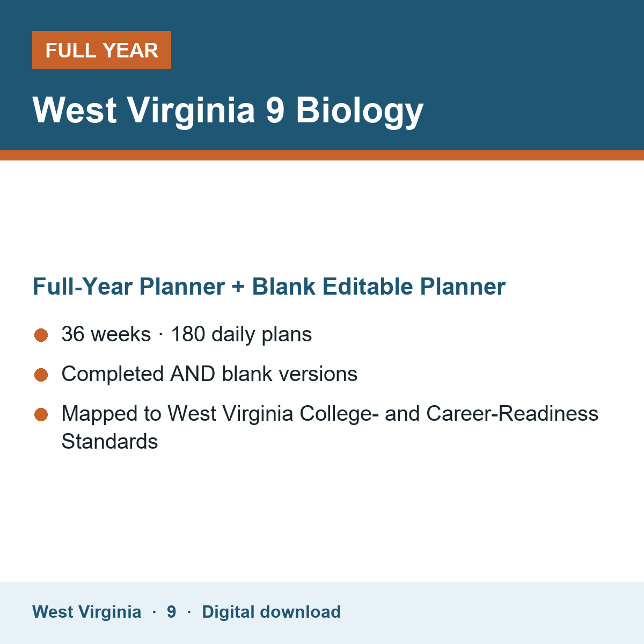Click the Full-Year Planner heading text
This screenshot has height=644, width=644.
pyautogui.click(x=129, y=287)
